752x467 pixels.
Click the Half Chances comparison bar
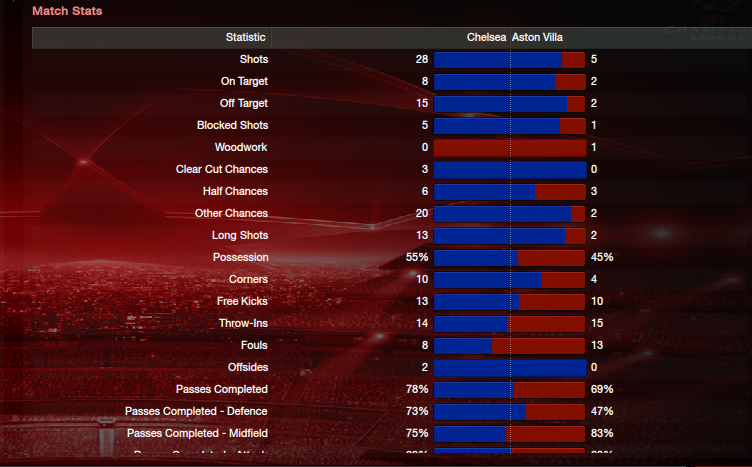[x=510, y=192]
